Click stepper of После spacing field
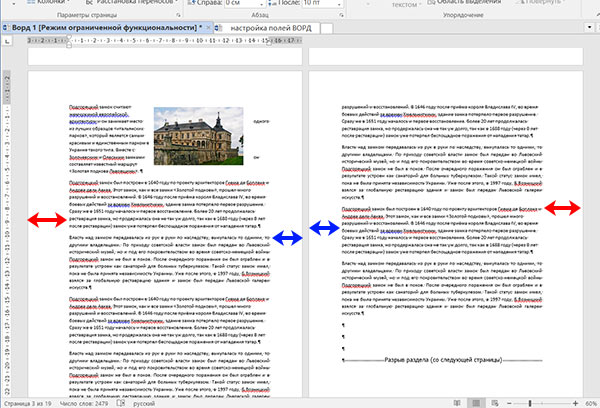This screenshot has height=408, width=600. [339, 3]
